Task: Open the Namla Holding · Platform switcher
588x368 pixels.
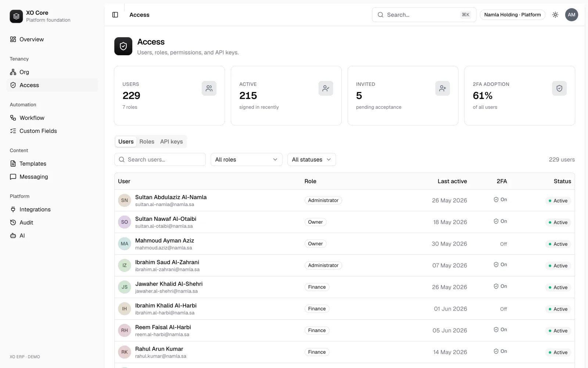Action: tap(512, 15)
